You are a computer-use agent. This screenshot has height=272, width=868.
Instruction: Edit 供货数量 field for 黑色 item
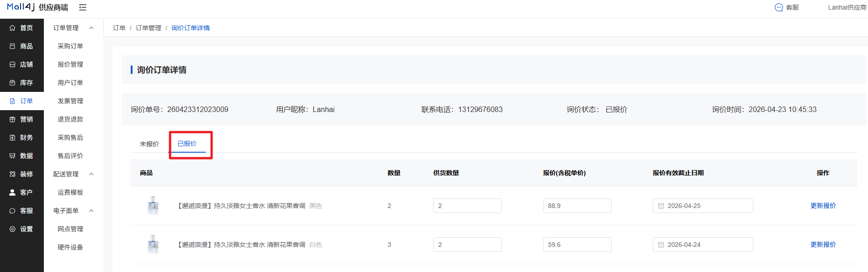click(x=468, y=206)
